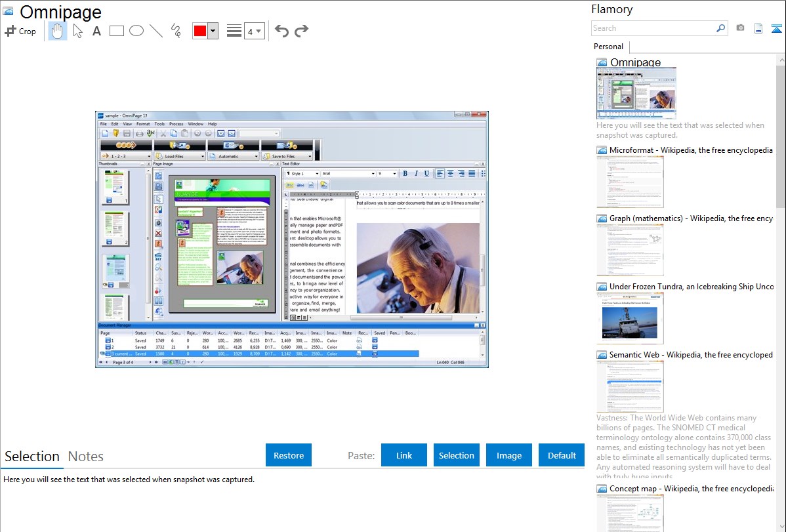The height and width of the screenshot is (532, 786).
Task: Click the line thickness icon
Action: click(234, 31)
